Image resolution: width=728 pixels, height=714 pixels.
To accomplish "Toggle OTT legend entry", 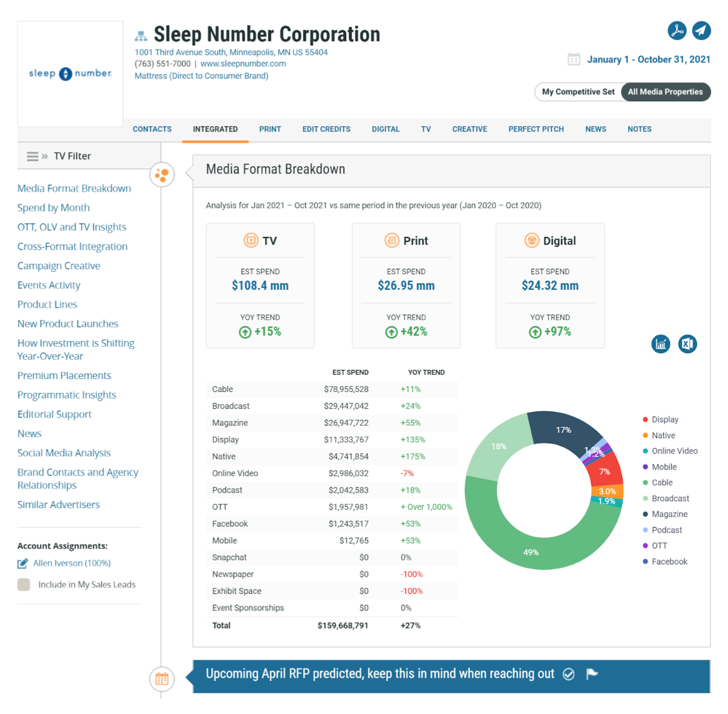I will click(655, 545).
